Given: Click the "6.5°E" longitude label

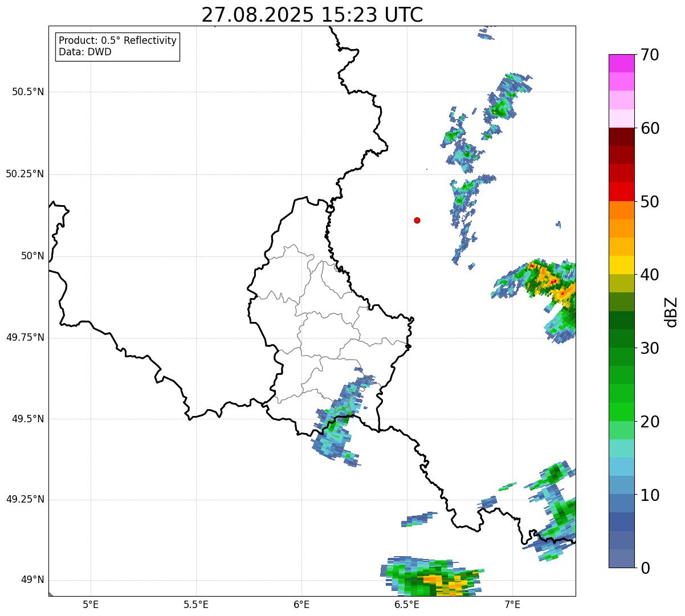Looking at the screenshot, I should (x=407, y=605).
